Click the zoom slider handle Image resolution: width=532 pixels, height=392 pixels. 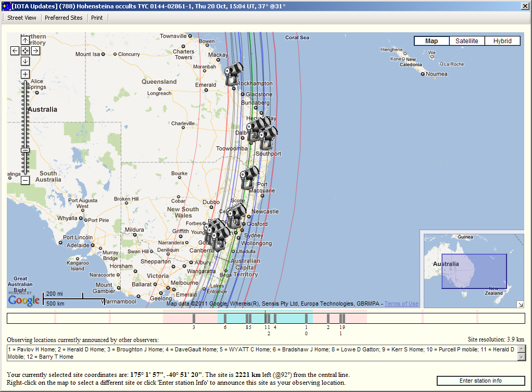coord(25,150)
